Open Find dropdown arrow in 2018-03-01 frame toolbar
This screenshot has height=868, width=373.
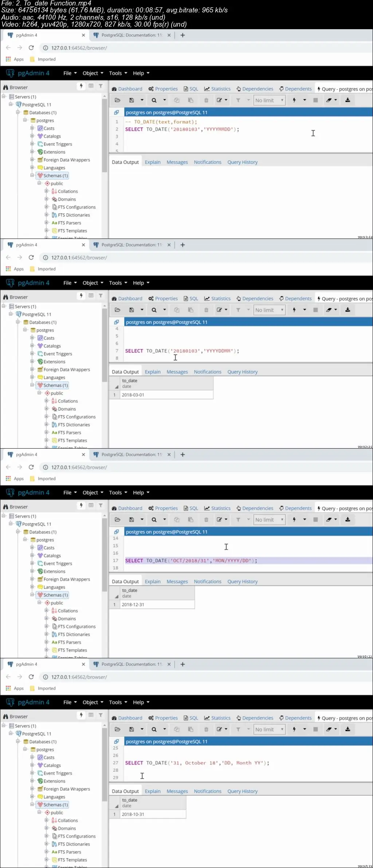coord(165,310)
